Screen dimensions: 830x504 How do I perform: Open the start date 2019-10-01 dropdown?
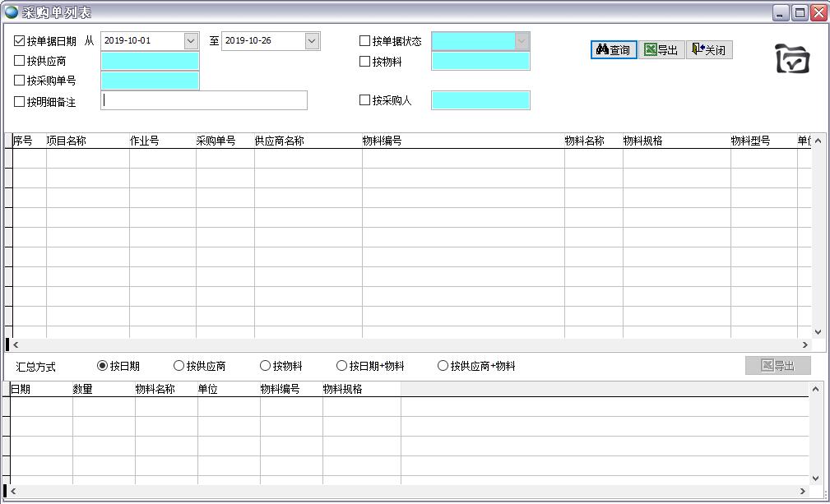191,41
